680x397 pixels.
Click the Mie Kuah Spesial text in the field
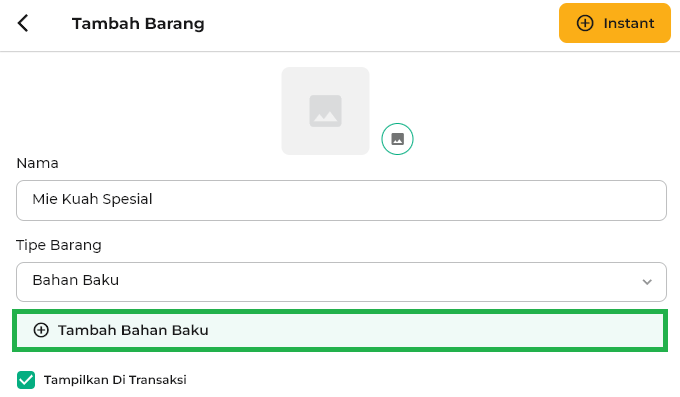click(x=92, y=199)
